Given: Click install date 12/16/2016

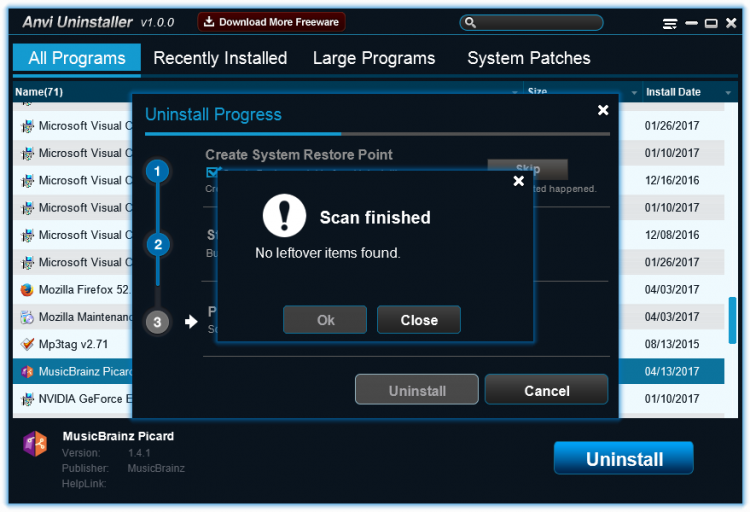Looking at the screenshot, I should pyautogui.click(x=672, y=180).
